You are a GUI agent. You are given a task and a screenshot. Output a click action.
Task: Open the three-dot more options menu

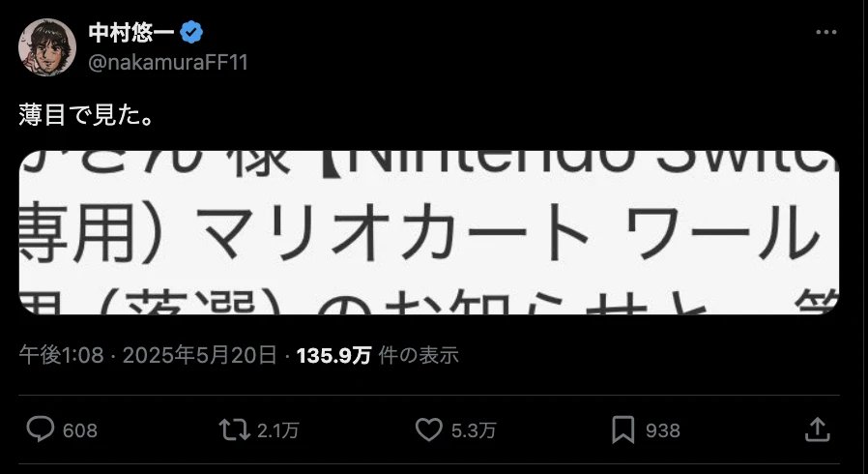click(825, 32)
